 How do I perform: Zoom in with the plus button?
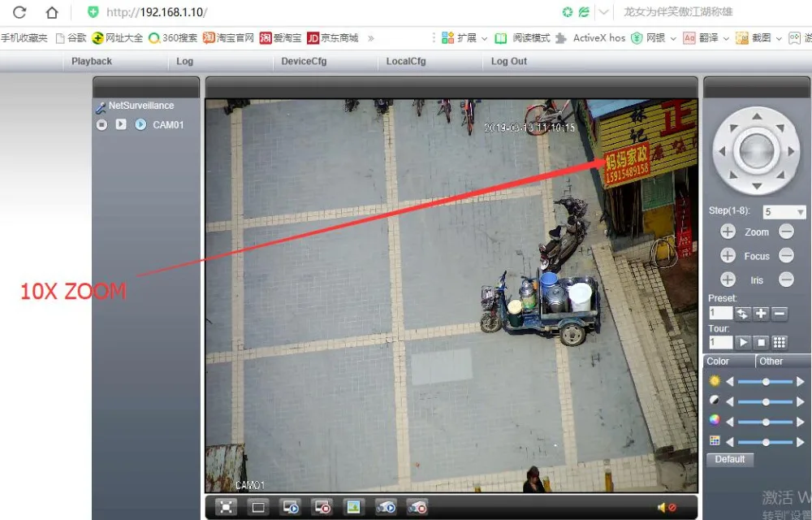click(x=728, y=232)
